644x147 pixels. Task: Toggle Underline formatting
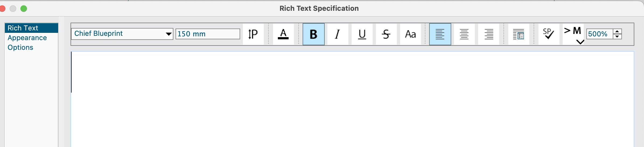362,34
